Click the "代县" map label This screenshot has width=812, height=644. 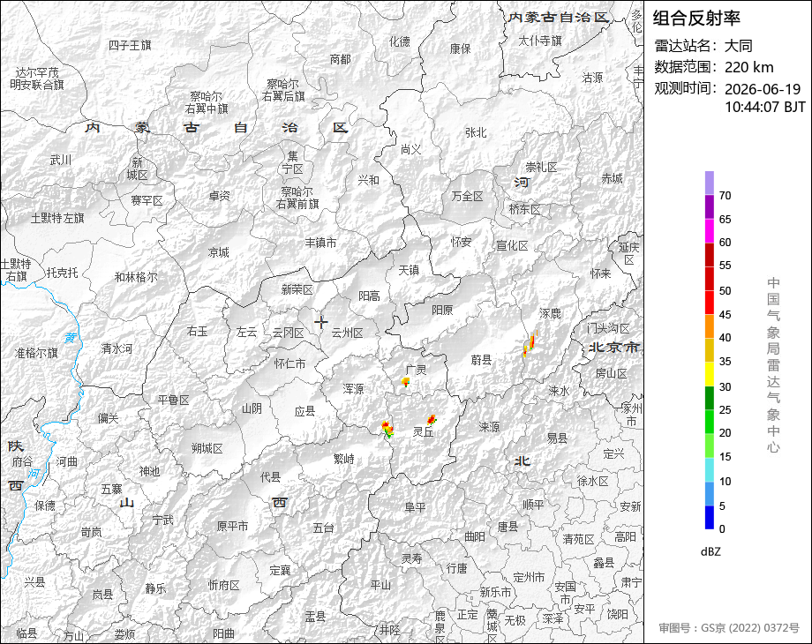(x=270, y=477)
